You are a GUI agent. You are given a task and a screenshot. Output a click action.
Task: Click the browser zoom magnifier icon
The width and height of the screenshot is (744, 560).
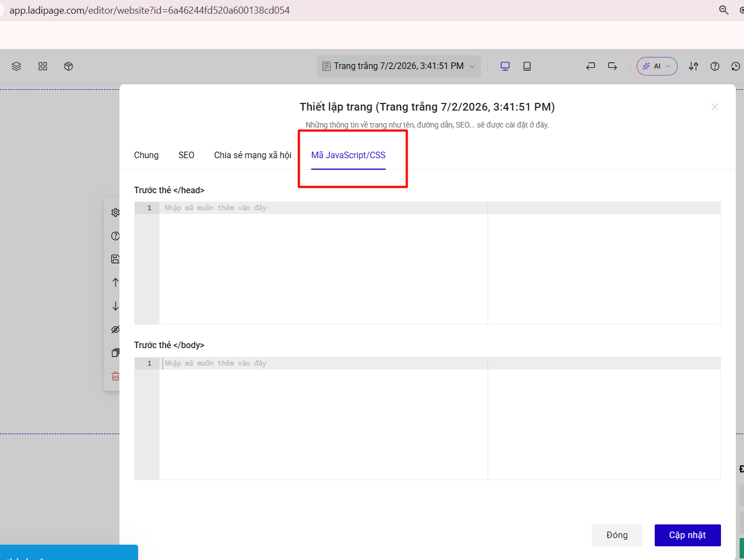(x=724, y=10)
